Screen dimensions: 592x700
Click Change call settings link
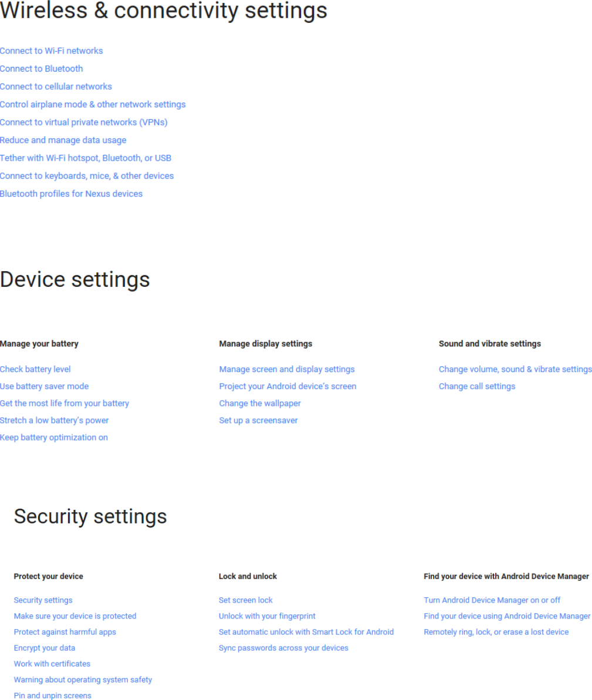477,386
